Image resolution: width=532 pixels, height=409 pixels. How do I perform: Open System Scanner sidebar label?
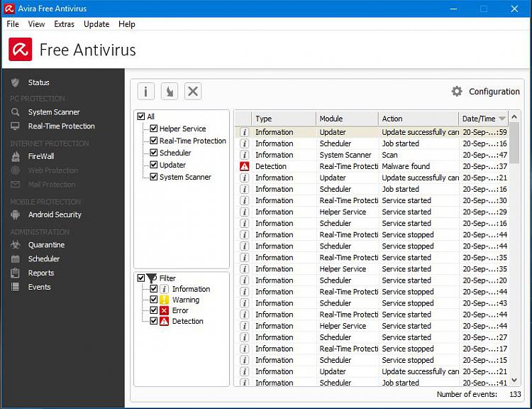[x=54, y=112]
